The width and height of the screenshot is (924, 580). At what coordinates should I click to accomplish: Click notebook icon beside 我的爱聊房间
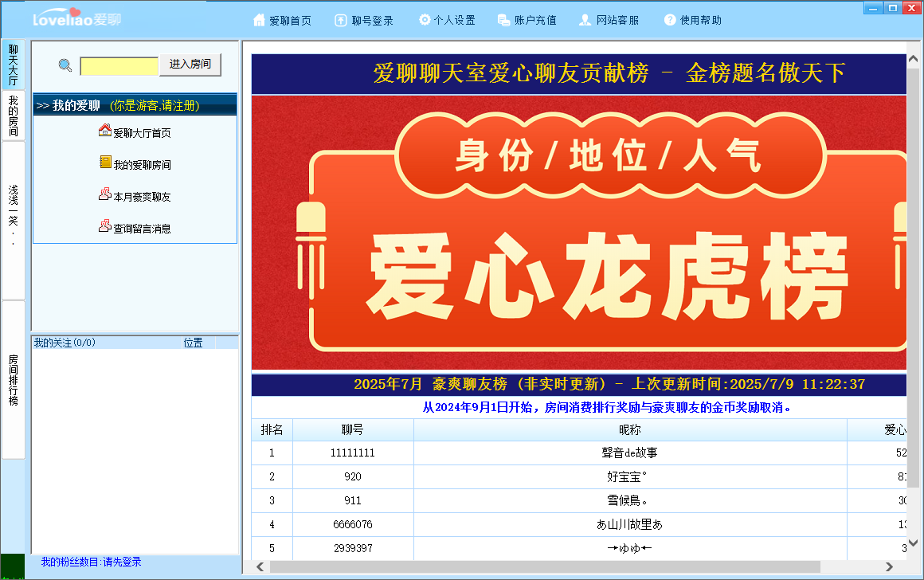point(105,162)
